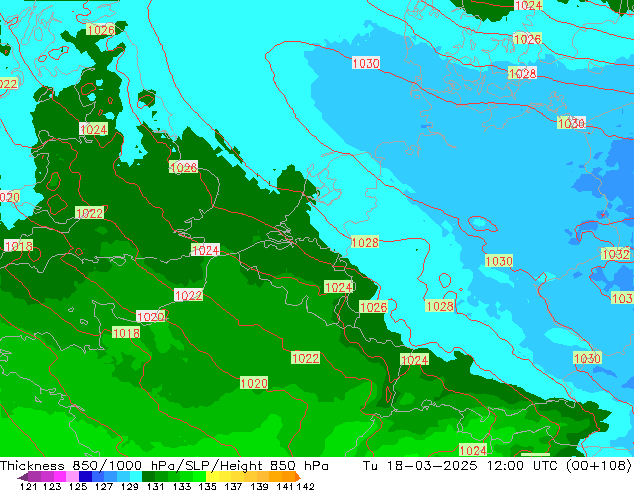Pick the pink legend swatch left of dark blue
634x490 pixels.
[72, 476]
